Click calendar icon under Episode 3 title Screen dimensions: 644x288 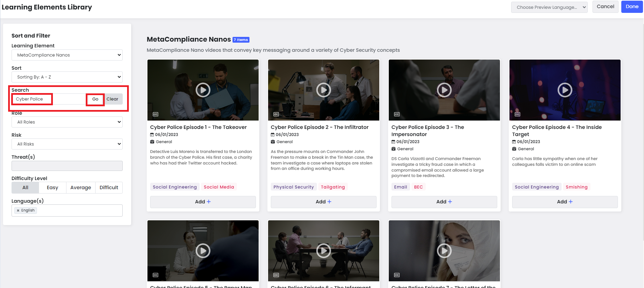[x=394, y=142]
